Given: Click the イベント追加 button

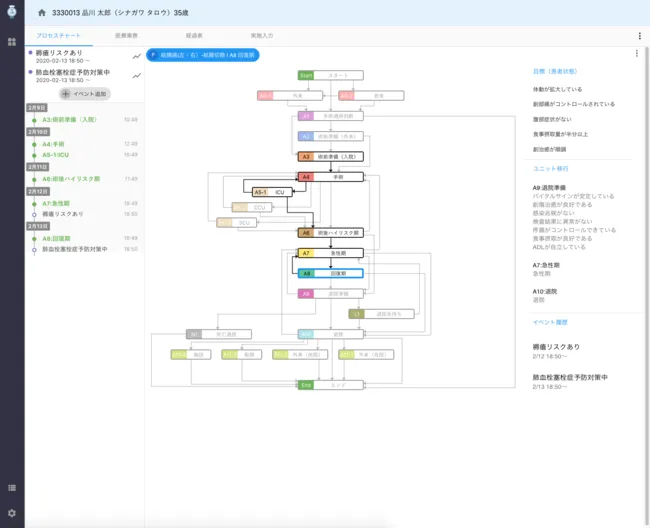Looking at the screenshot, I should [85, 93].
